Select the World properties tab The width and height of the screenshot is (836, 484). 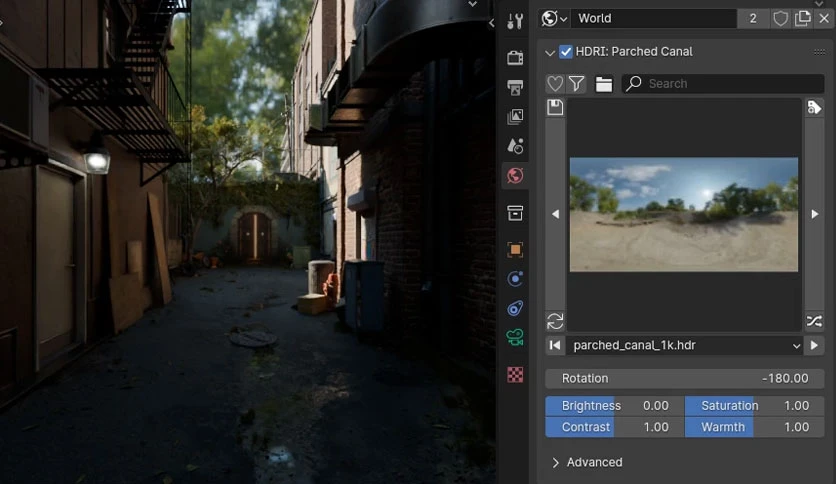515,175
